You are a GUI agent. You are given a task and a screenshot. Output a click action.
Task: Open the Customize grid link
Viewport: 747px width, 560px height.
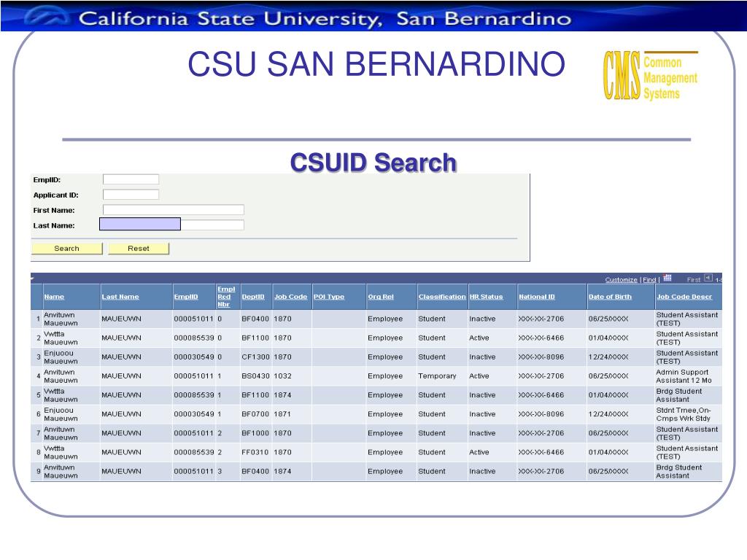(622, 280)
